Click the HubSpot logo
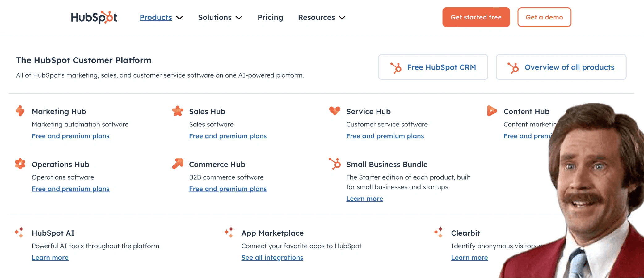Screen dimensions: 644x278 coord(94,17)
